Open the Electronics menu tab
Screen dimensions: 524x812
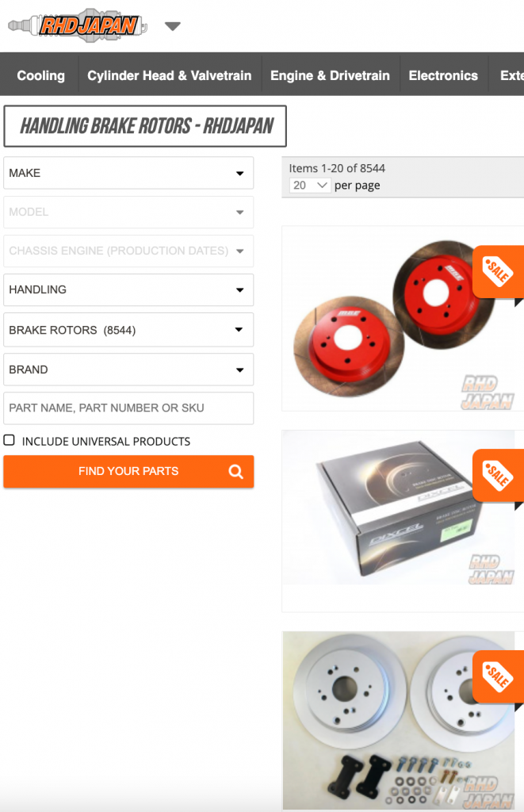pos(443,75)
